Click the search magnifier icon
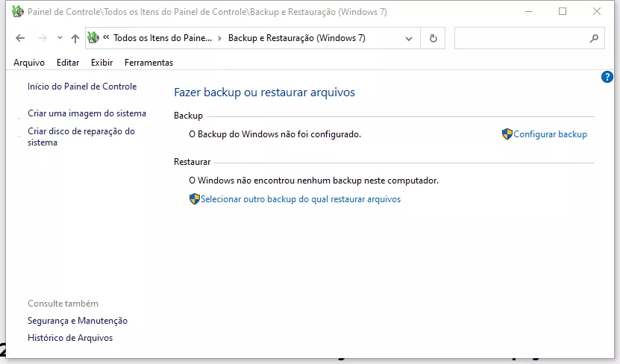Viewport: 620px width, 364px height. pyautogui.click(x=594, y=38)
